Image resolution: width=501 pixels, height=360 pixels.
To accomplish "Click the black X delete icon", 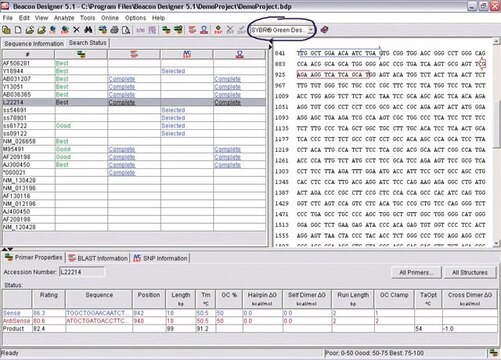I will (76, 30).
